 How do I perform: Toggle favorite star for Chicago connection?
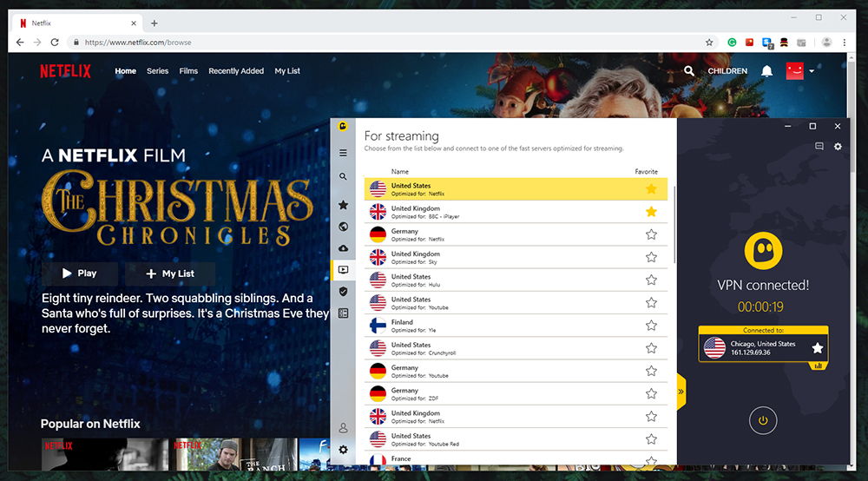817,348
